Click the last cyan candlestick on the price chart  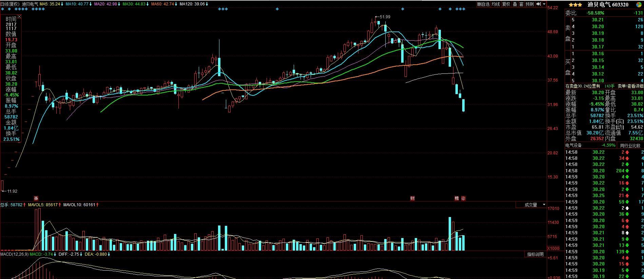[463, 105]
